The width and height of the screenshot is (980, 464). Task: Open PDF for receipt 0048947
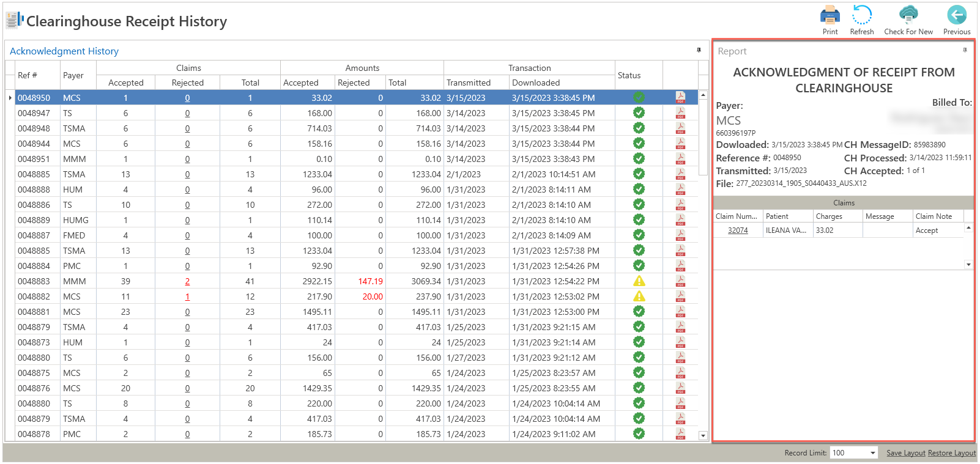(x=680, y=112)
